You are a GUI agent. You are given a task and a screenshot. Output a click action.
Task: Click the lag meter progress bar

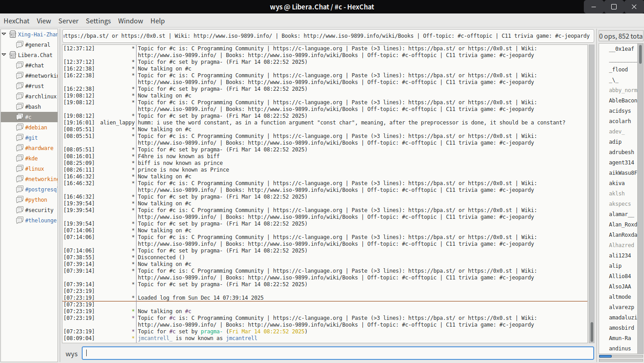620,356
